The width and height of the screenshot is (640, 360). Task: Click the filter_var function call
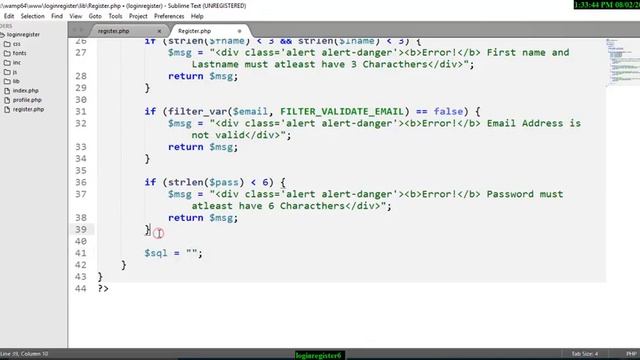[198, 111]
